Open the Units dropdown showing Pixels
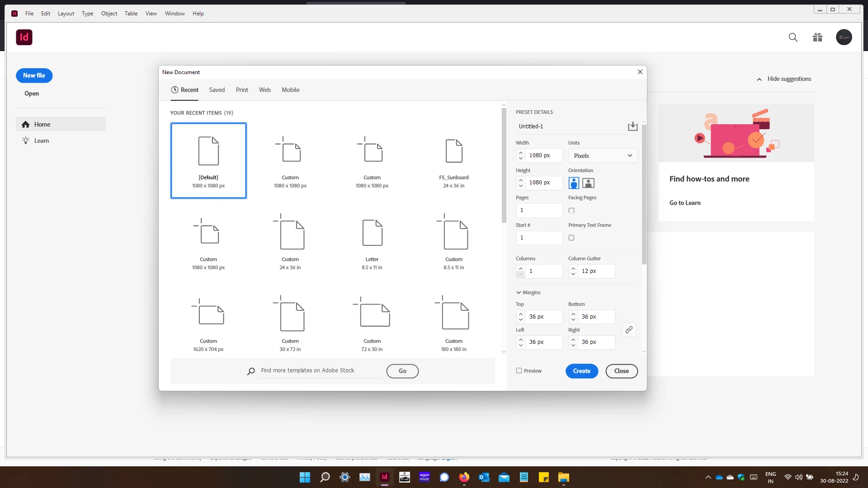This screenshot has width=868, height=488. pyautogui.click(x=603, y=155)
